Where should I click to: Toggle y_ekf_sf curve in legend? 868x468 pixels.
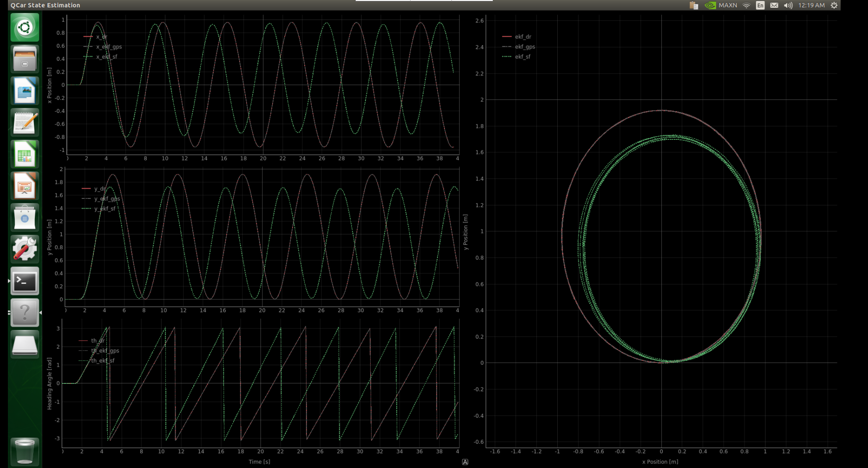point(98,209)
